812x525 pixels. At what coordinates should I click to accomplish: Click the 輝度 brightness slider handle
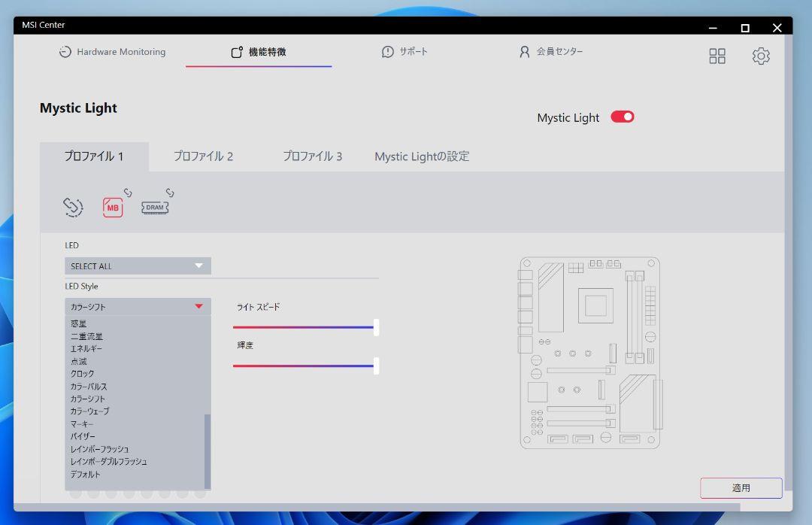click(377, 366)
